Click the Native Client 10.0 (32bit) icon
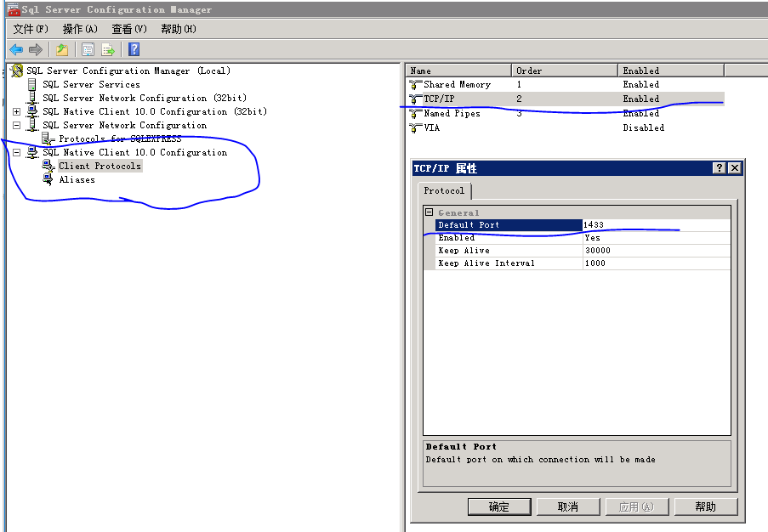Image resolution: width=768 pixels, height=532 pixels. [32, 111]
